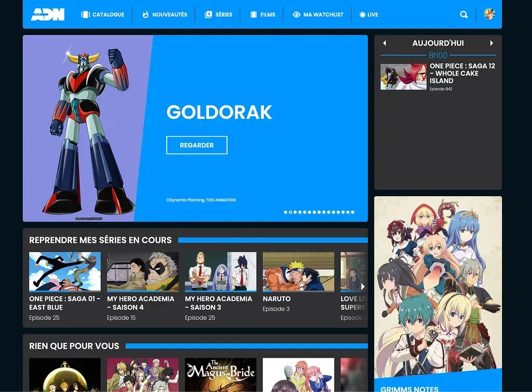Click the Naruto title text

[276, 299]
